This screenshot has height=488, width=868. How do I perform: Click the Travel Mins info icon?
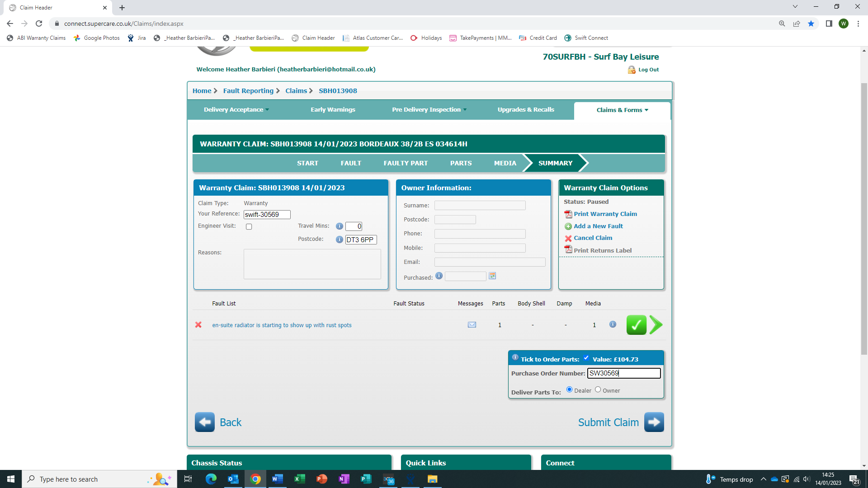[x=339, y=226]
